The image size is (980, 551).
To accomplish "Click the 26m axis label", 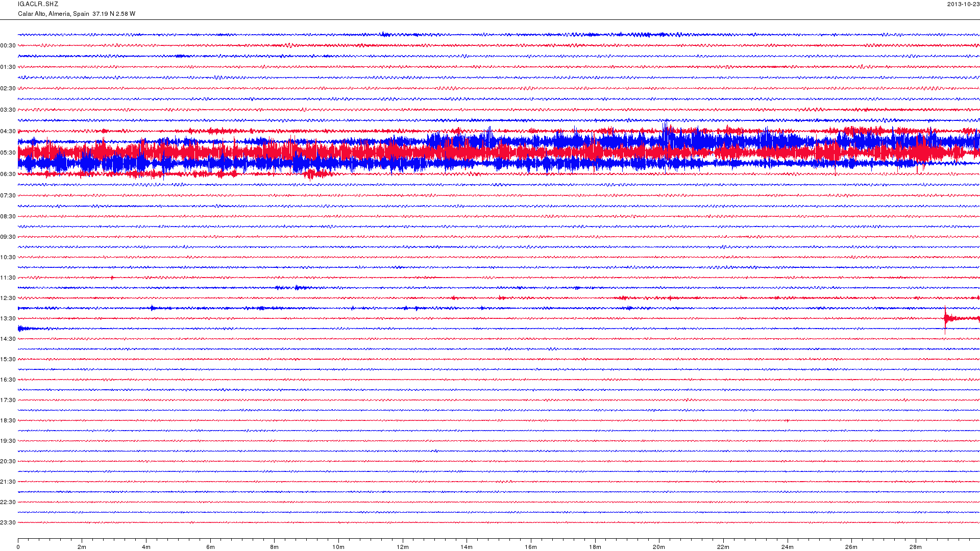I will point(851,547).
